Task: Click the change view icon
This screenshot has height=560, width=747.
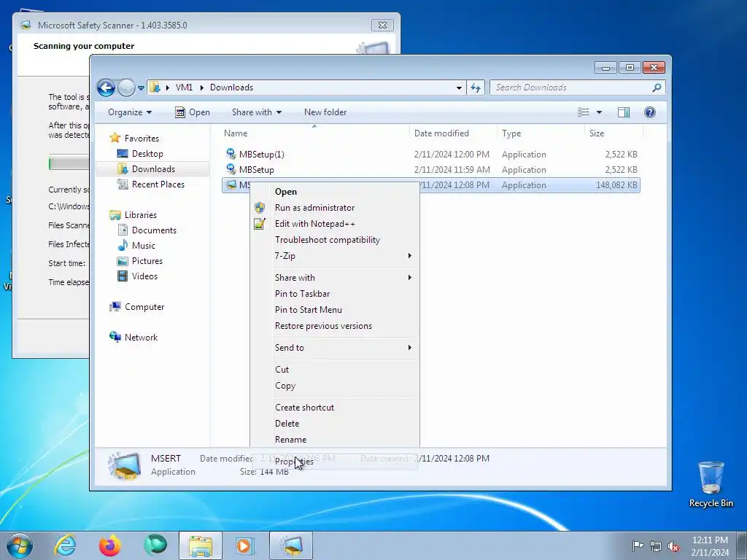Action: 583,112
